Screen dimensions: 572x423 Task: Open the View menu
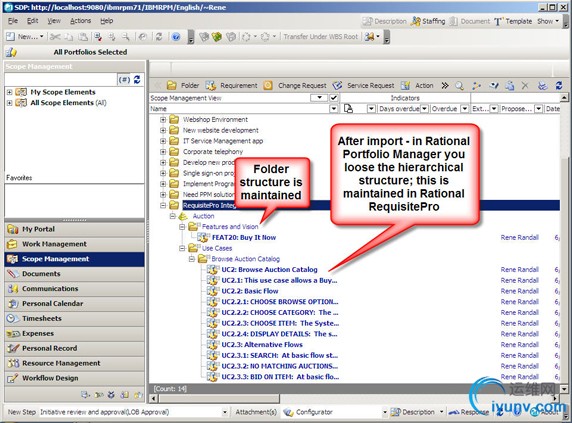[x=54, y=21]
